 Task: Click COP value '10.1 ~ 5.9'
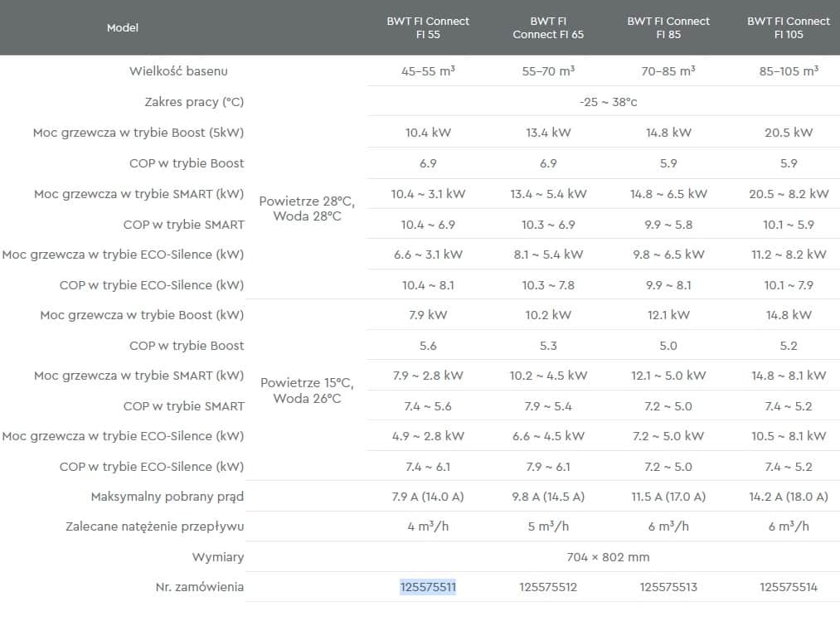(789, 225)
